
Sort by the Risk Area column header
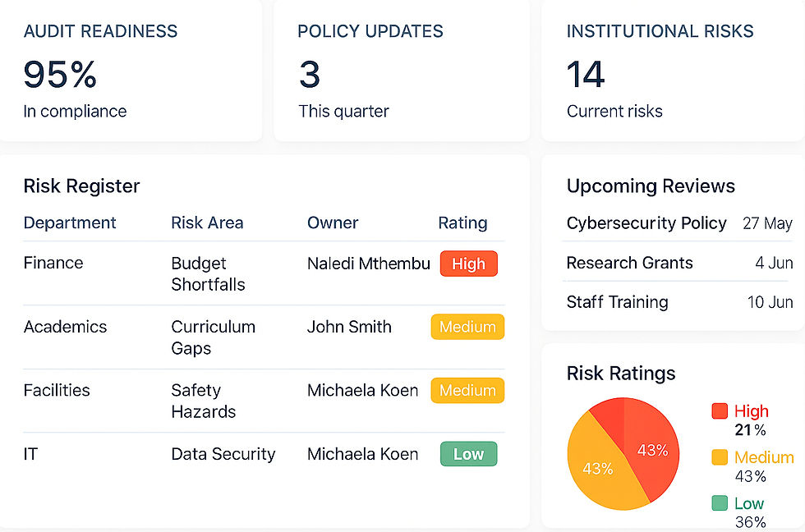click(207, 222)
